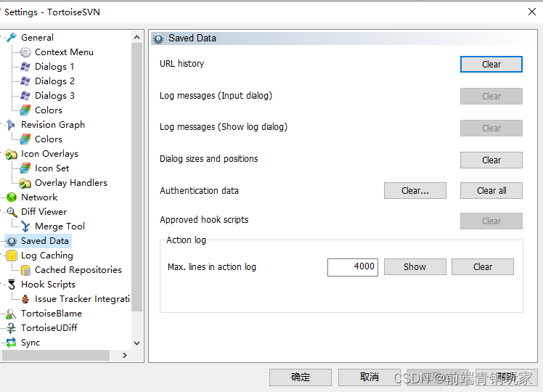Click the Saved Data gear icon in tree
Viewport: 543px width, 392px height.
(12, 241)
